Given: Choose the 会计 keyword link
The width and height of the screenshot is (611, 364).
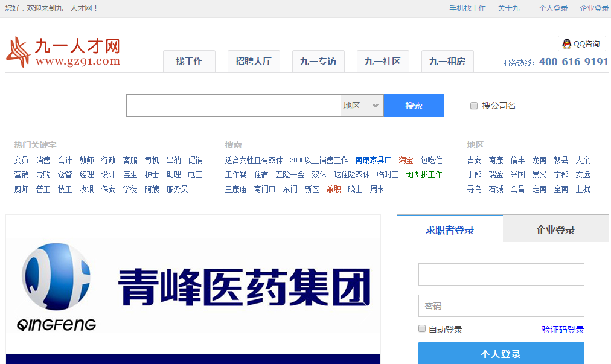Looking at the screenshot, I should click(65, 160).
